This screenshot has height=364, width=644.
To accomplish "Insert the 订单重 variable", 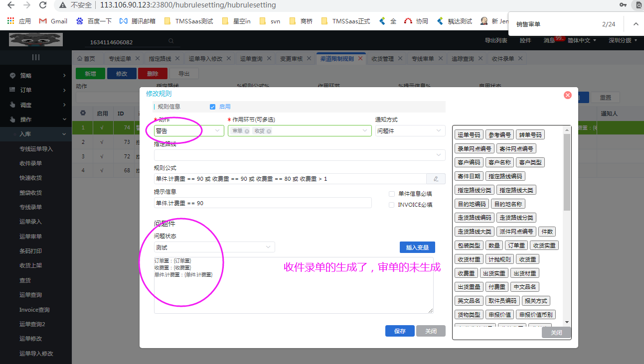I will pos(516,245).
